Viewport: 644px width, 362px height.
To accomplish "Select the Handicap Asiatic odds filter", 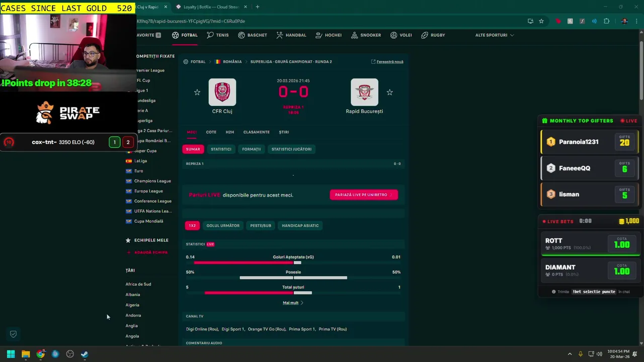I will coord(300,226).
